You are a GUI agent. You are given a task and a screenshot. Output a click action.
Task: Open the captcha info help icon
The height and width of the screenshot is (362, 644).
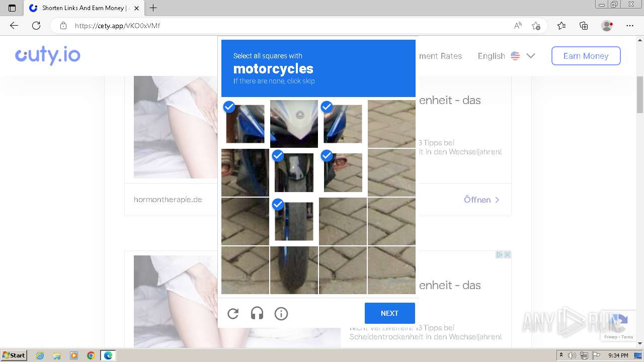[x=281, y=314]
